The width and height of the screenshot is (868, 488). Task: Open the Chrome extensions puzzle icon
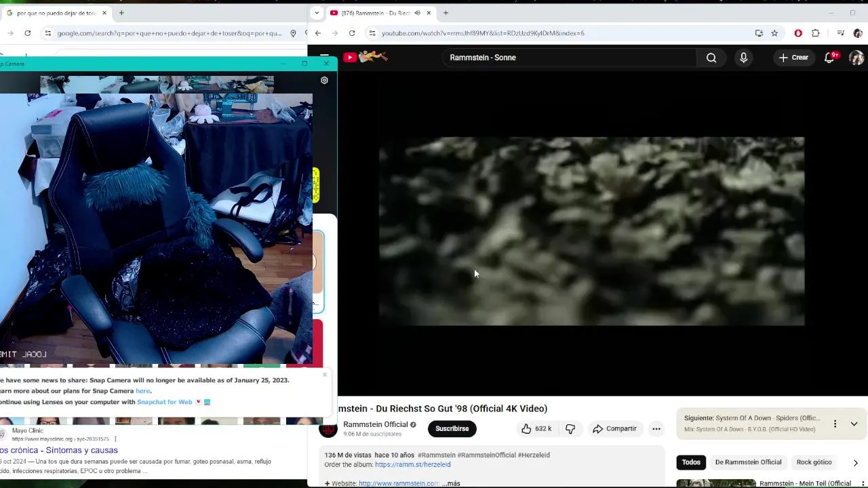816,33
